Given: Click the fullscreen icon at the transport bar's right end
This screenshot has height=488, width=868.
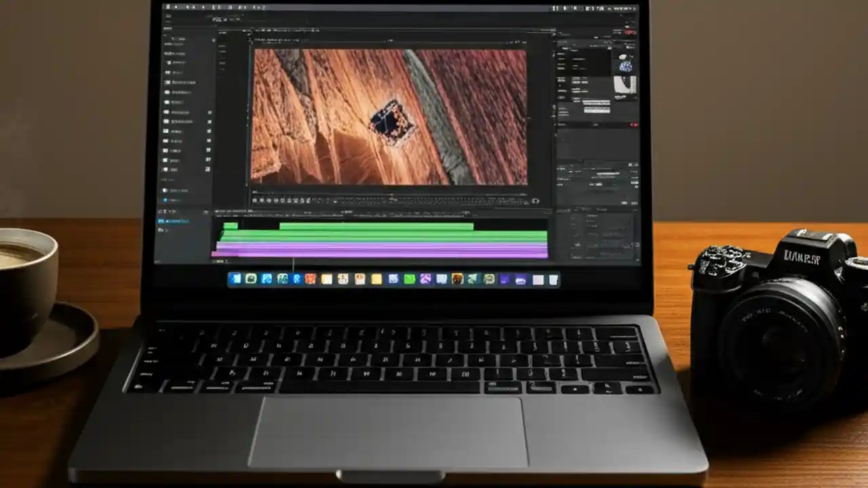Looking at the screenshot, I should [x=537, y=201].
